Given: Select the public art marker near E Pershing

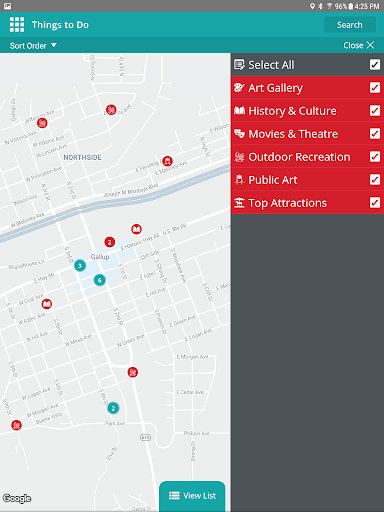Looking at the screenshot, I should coord(167,161).
